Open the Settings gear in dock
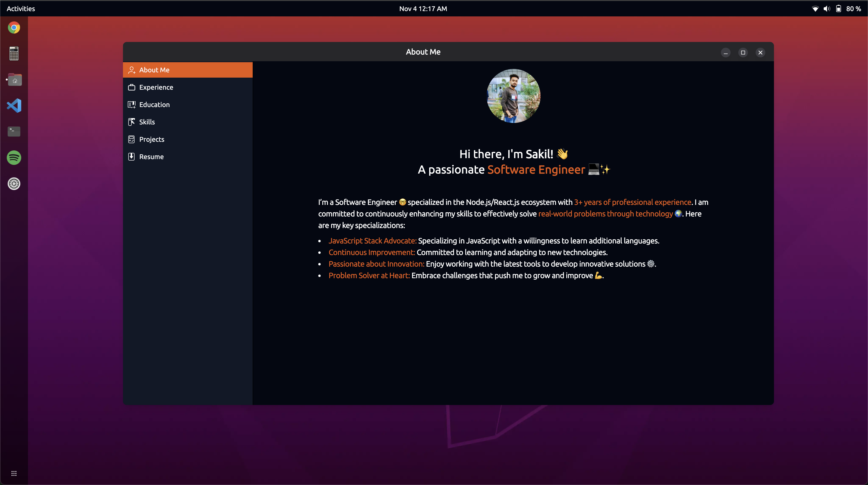 (x=14, y=184)
